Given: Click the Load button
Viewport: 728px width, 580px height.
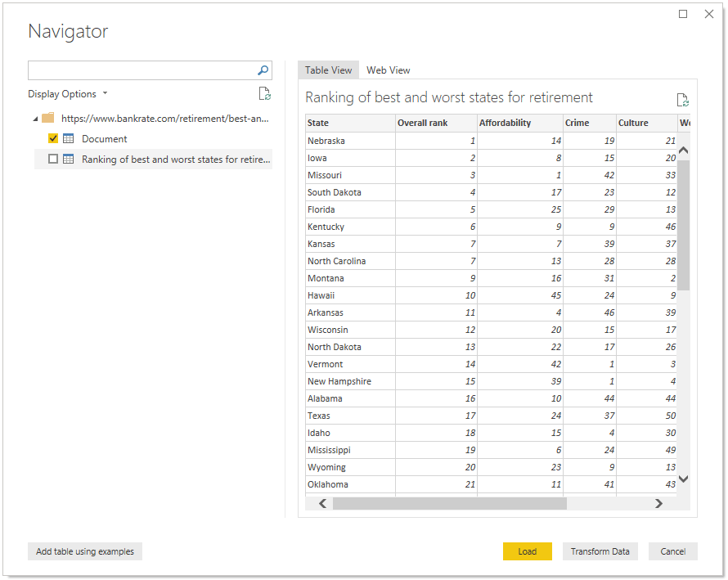Looking at the screenshot, I should [x=527, y=551].
